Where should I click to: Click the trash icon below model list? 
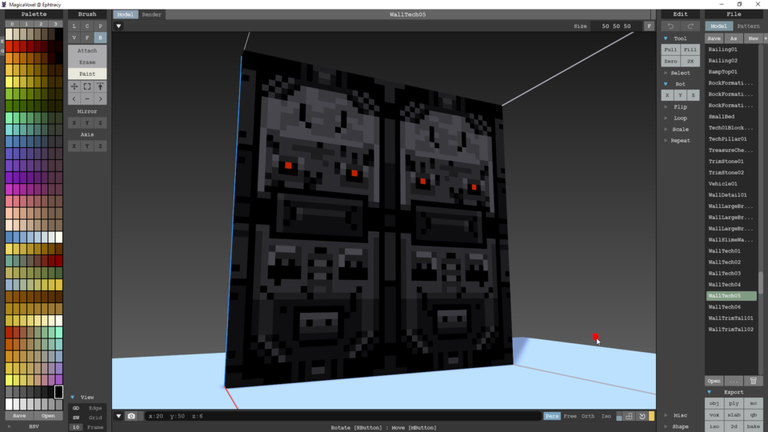753,381
